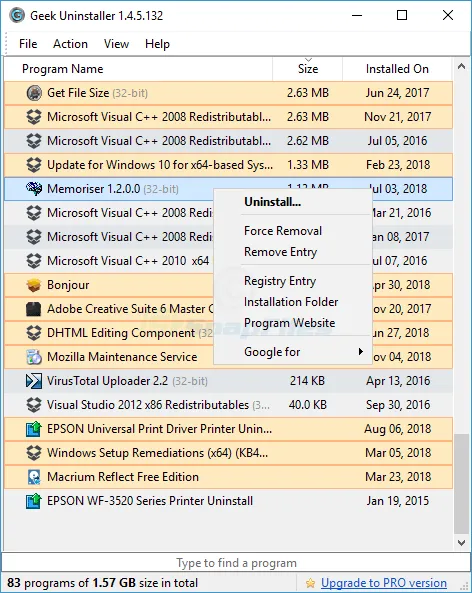This screenshot has height=593, width=472.
Task: Click the Macrium Reflect Free Edition icon
Action: [x=34, y=477]
